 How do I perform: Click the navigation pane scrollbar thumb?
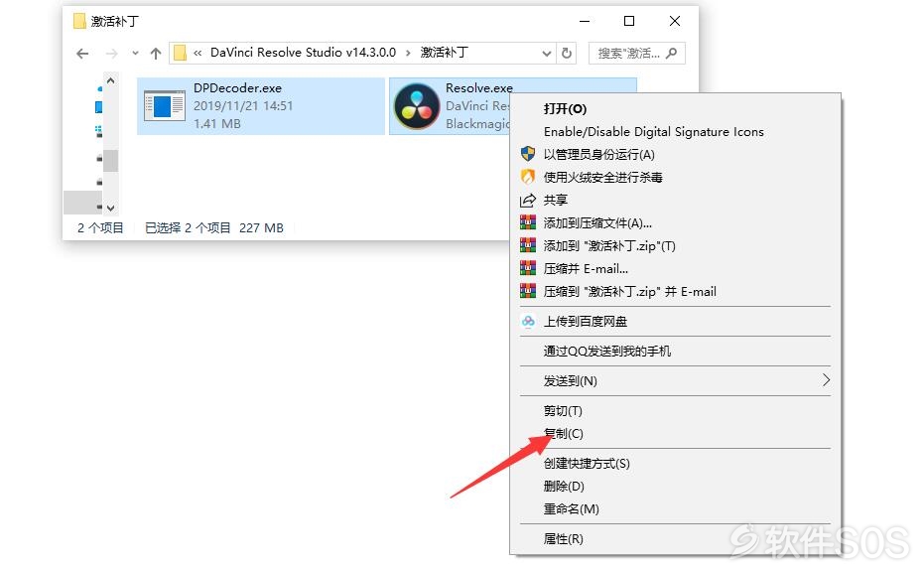click(x=110, y=161)
